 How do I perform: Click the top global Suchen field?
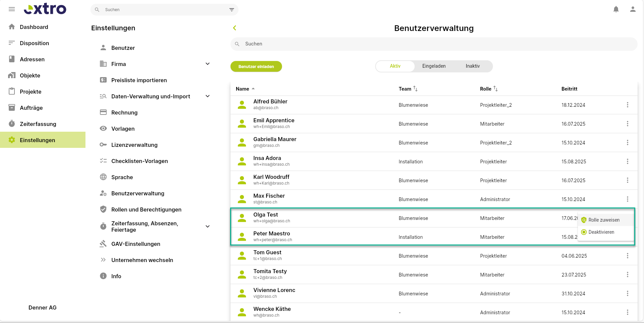click(164, 10)
